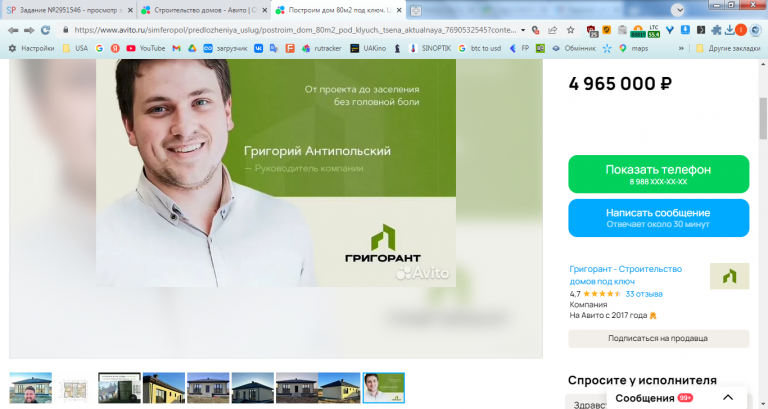Click the Показать телефон button
Screen dimensions: 768x409
tap(658, 174)
